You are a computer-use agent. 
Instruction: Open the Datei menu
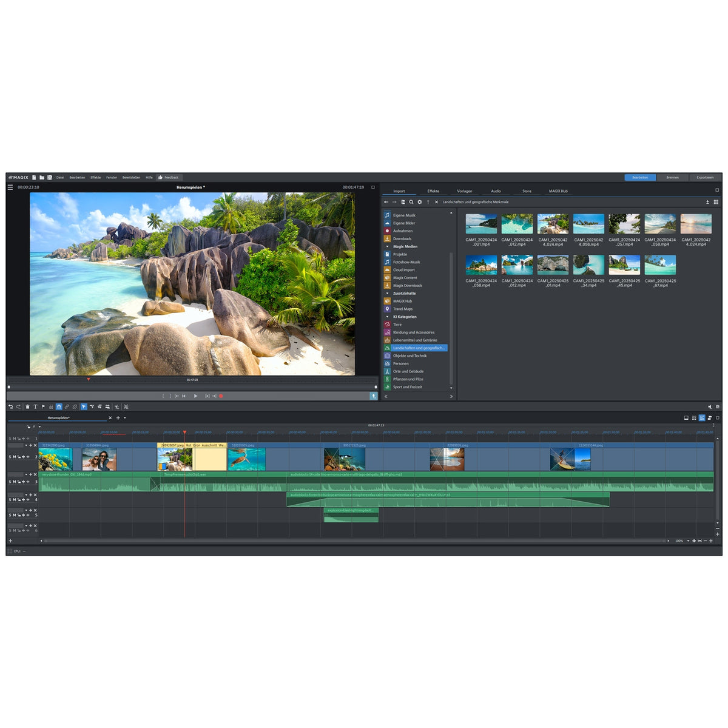pos(60,178)
